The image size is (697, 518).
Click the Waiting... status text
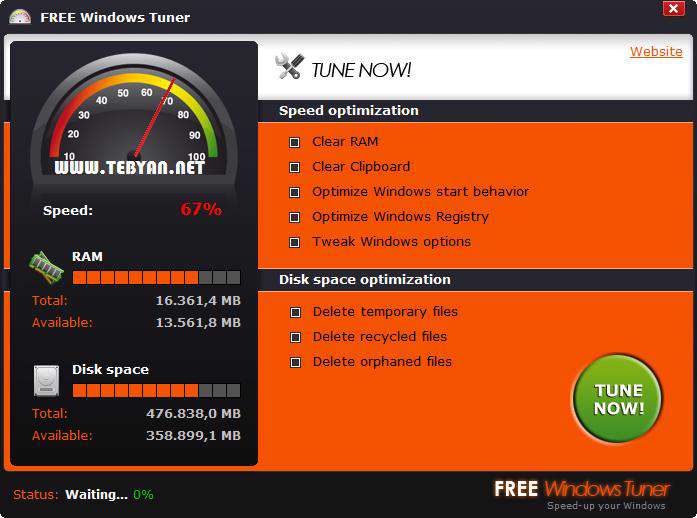tap(96, 494)
